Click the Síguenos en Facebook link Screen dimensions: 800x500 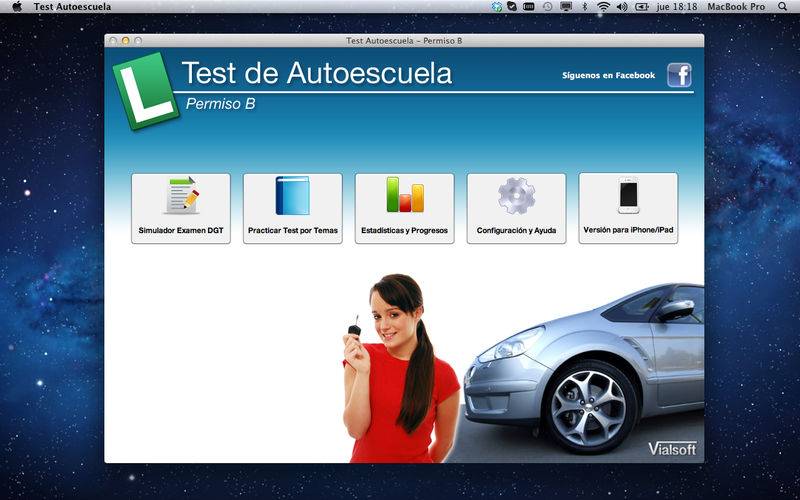click(608, 76)
